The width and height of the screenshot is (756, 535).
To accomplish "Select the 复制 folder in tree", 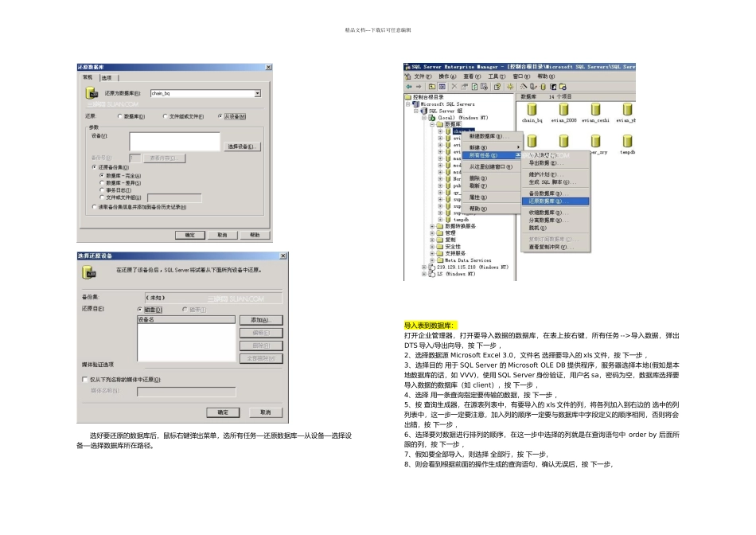I will pos(450,240).
